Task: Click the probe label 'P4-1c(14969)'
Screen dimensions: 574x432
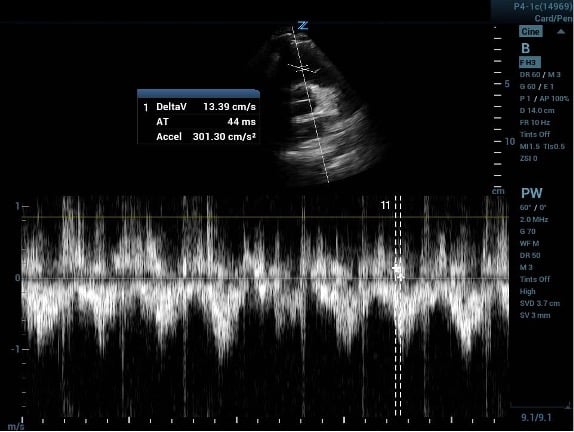Action: click(542, 7)
